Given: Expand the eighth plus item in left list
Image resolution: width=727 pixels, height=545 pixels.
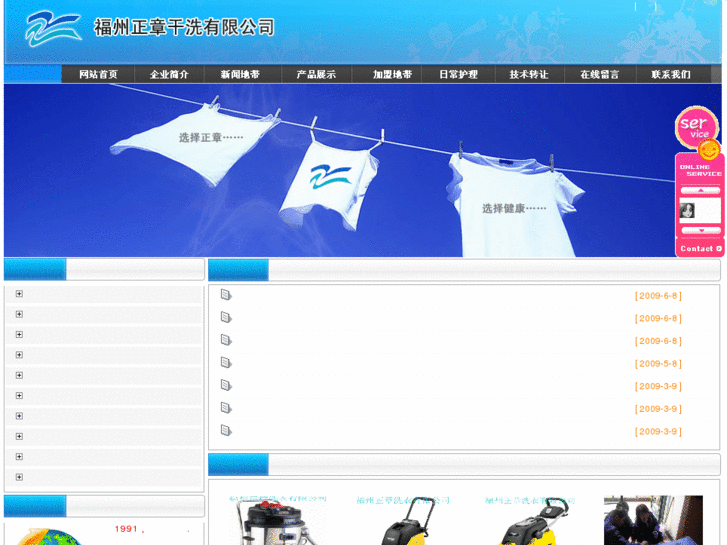Looking at the screenshot, I should tap(19, 436).
